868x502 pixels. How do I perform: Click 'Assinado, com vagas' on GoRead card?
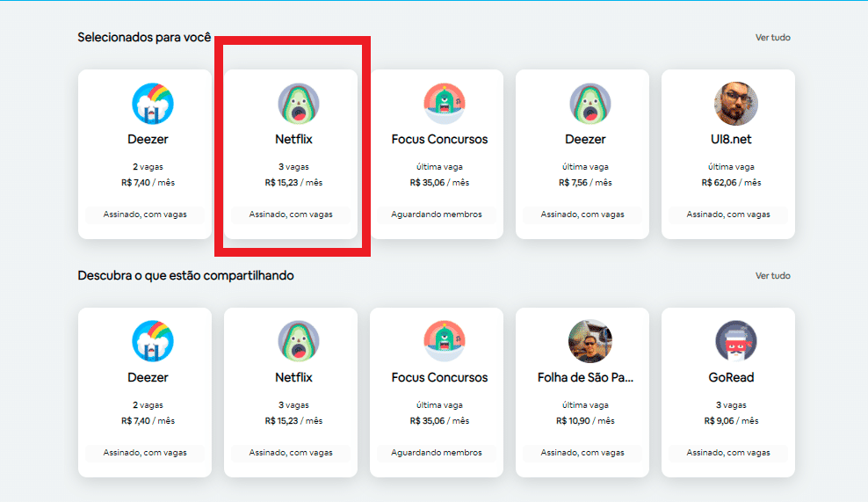728,453
